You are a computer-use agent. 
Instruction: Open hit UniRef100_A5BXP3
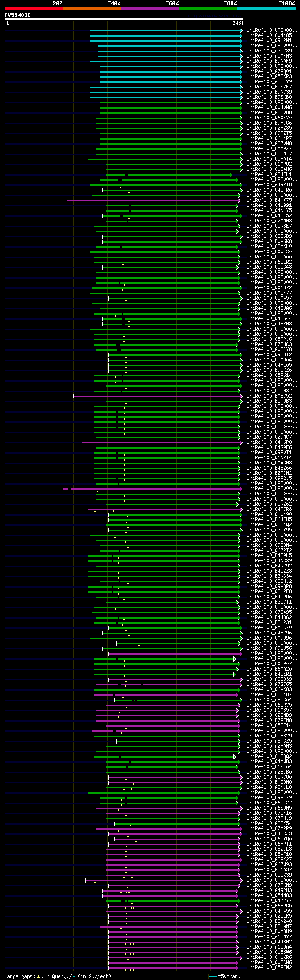click(269, 77)
